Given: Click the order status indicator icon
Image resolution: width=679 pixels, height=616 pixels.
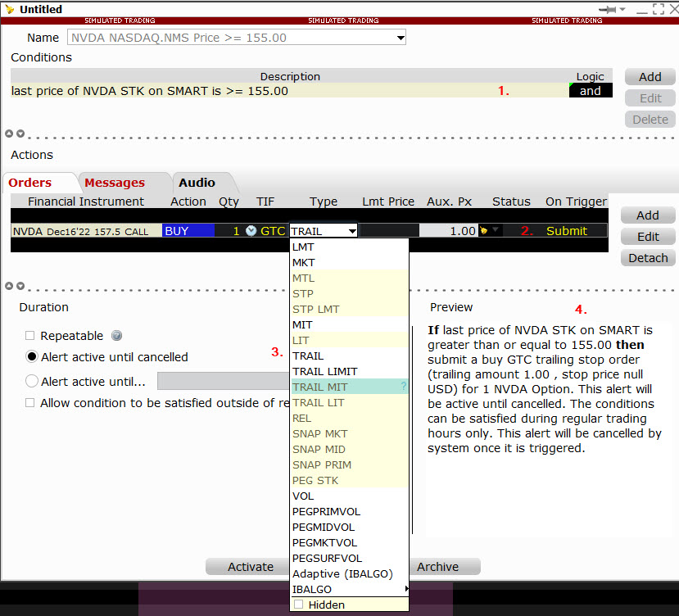Looking at the screenshot, I should click(486, 231).
